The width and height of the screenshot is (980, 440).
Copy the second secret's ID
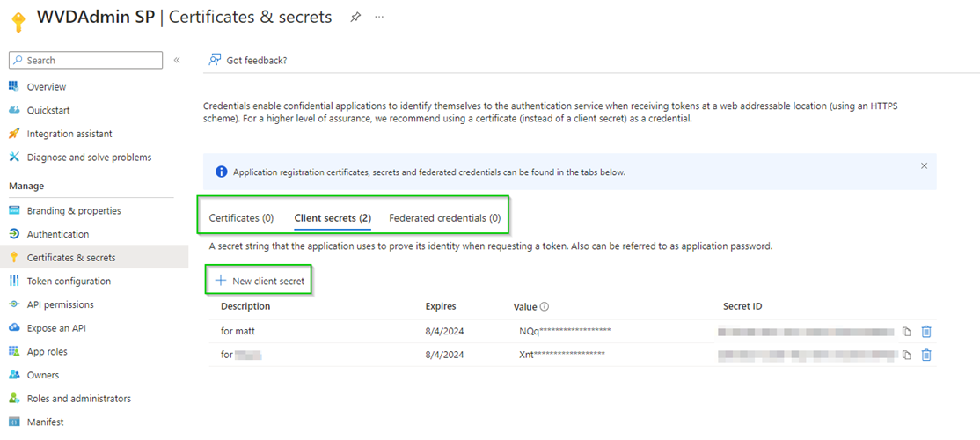coord(906,355)
